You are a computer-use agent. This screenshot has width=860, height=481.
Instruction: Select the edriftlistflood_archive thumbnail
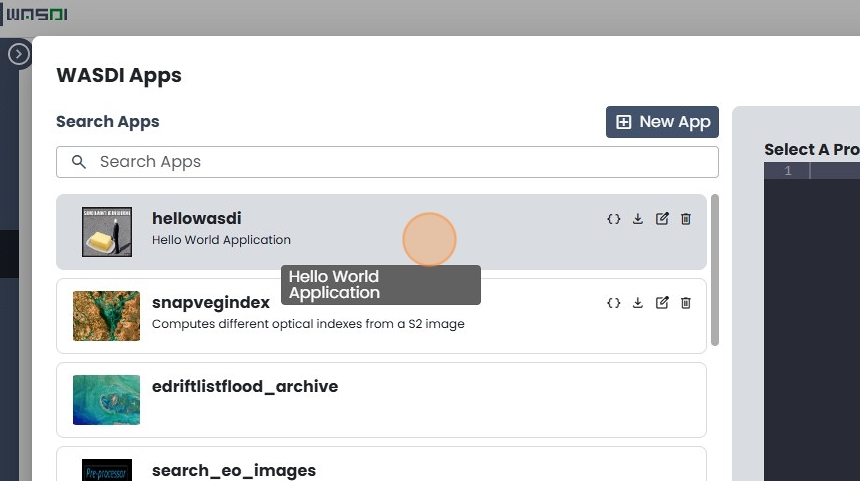tap(106, 400)
